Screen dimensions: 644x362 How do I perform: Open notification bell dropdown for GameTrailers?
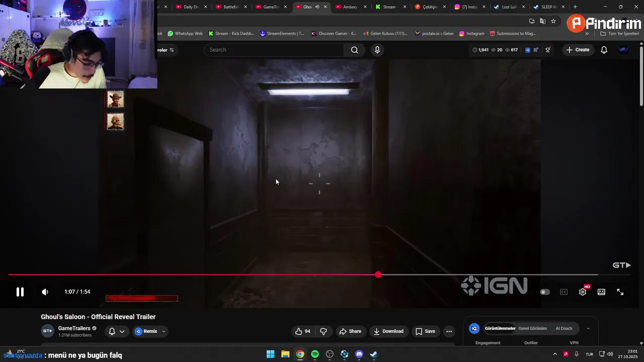[117, 331]
